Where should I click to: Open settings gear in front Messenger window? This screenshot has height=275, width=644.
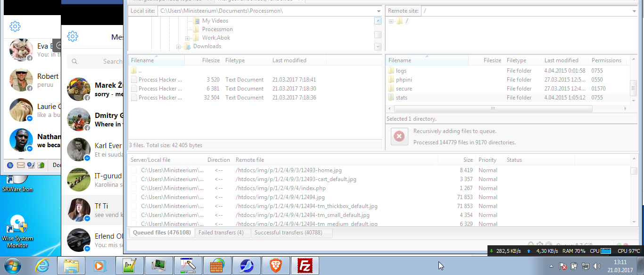click(x=73, y=36)
